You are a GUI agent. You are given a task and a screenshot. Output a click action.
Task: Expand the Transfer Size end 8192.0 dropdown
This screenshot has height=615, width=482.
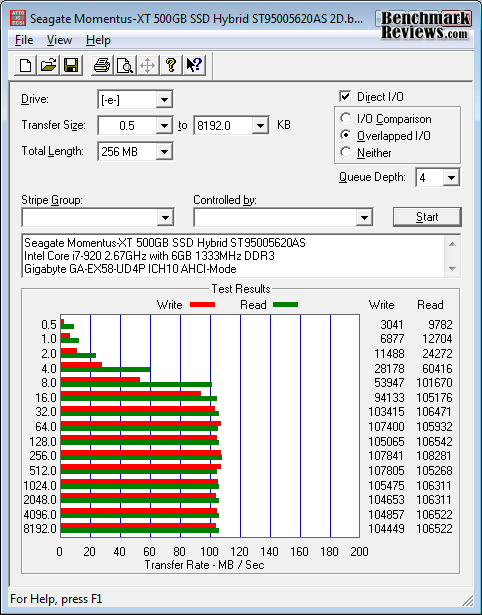point(260,126)
